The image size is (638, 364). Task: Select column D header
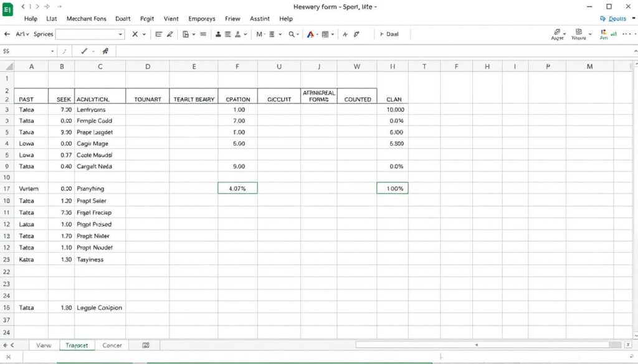pyautogui.click(x=148, y=66)
